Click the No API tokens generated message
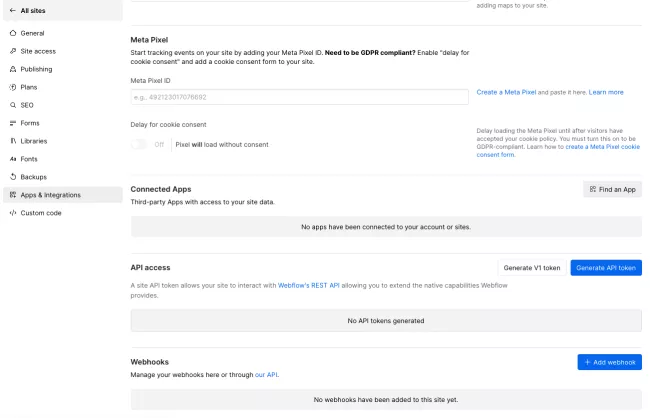Screen dimensions: 650x418 [386, 321]
